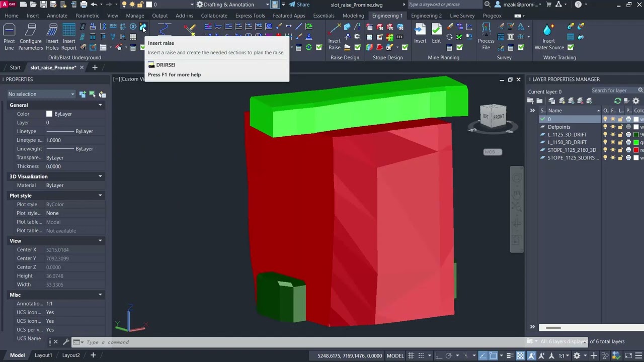
Task: Toggle lock icon for layer L_1150_3D_DRIFT
Action: coord(620,142)
